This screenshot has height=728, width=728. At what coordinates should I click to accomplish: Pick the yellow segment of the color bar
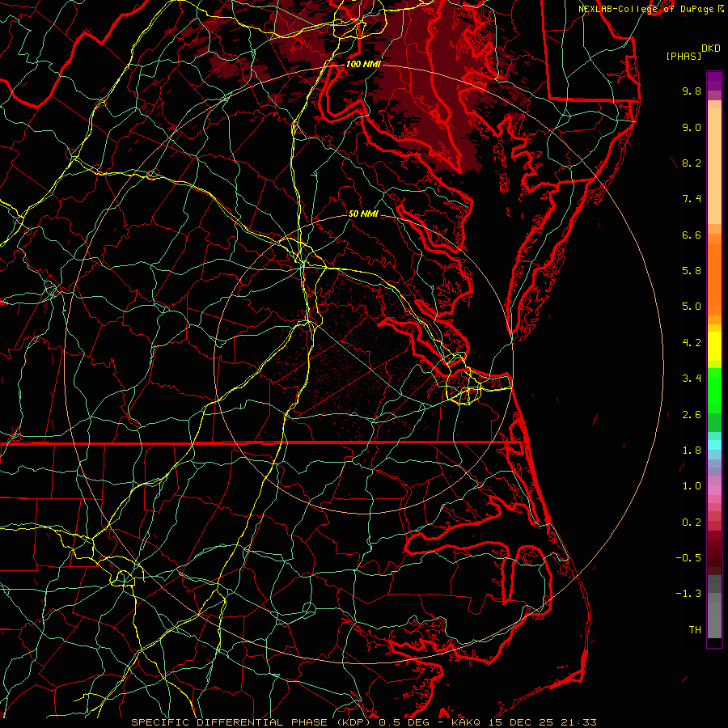point(714,346)
